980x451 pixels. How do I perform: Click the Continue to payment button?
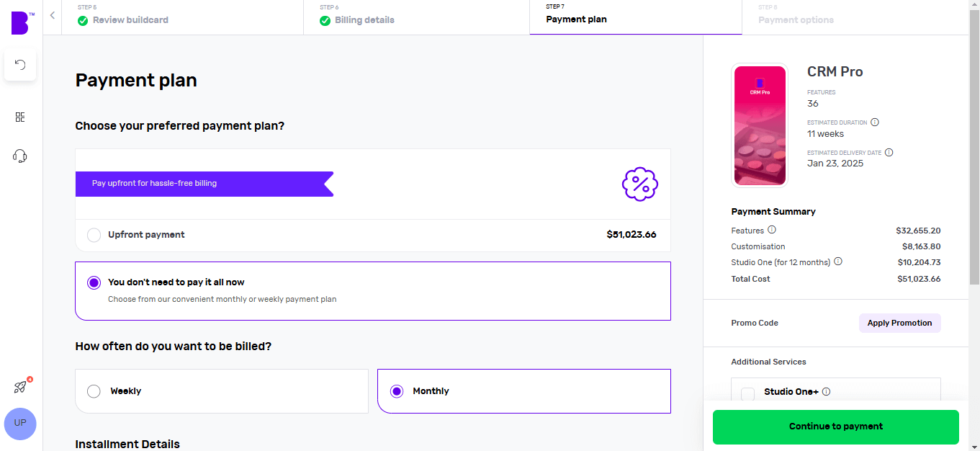[835, 427]
